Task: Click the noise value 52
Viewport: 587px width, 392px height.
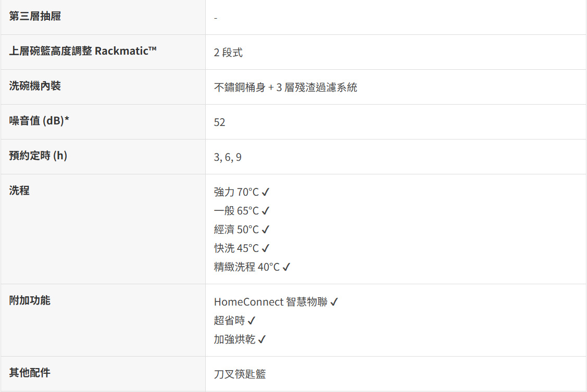Action: (219, 122)
